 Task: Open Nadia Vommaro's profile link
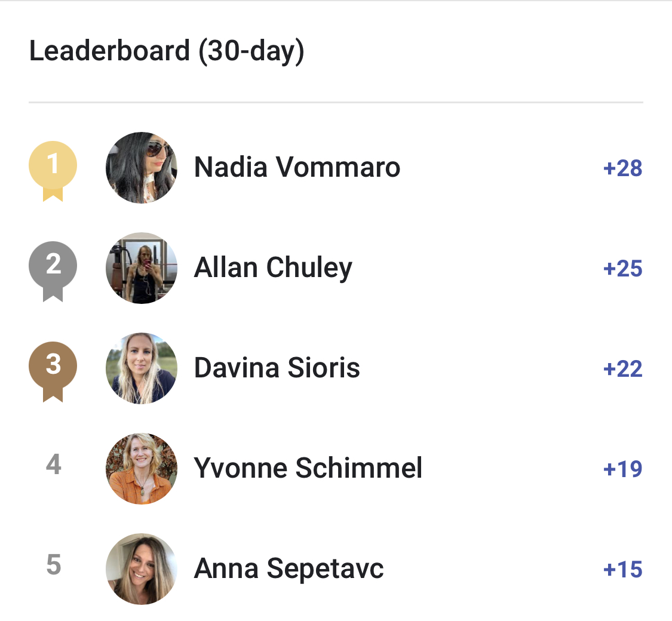297,168
